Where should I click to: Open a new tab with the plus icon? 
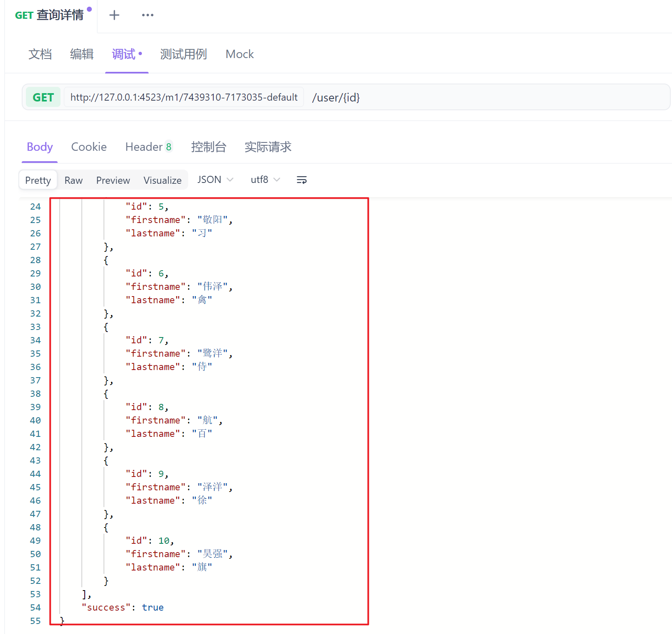coord(114,15)
